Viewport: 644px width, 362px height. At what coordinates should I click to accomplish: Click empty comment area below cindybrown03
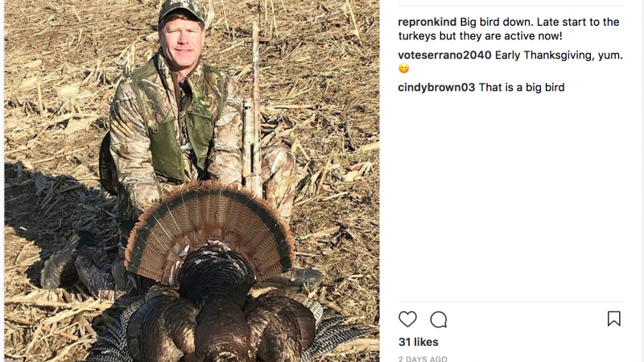(x=510, y=197)
